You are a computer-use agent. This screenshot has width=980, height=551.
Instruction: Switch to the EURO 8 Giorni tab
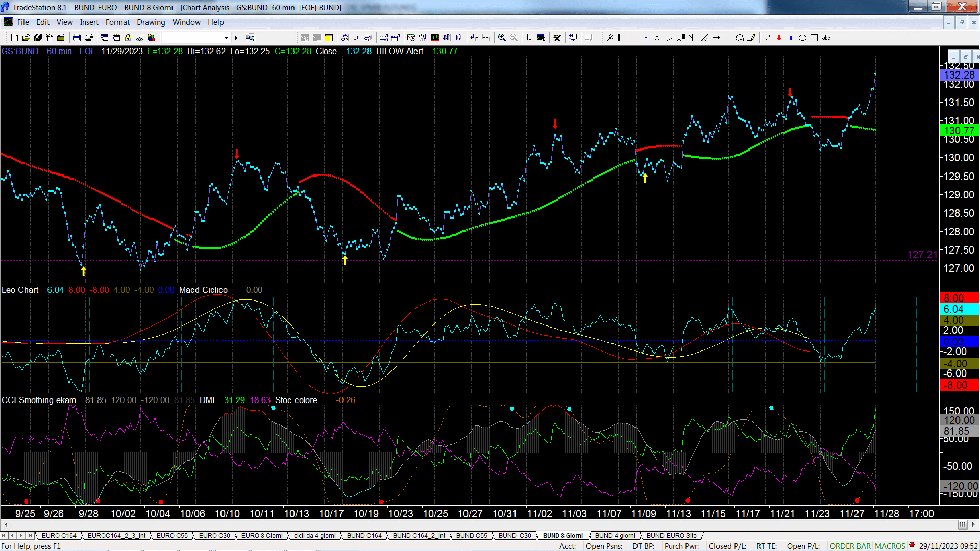click(x=262, y=536)
